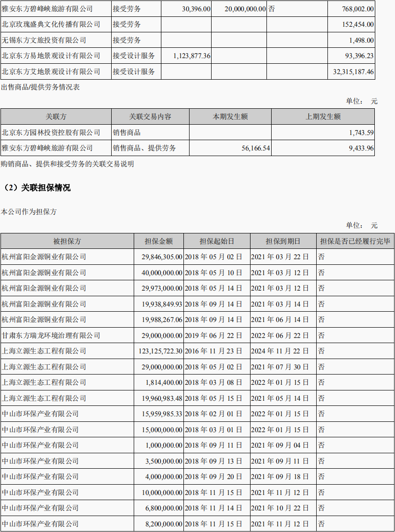Viewport: 395px width, 532px height.
Task: Click the 购销商品、提供和接受劳务的关联交易说明 line
Action: (68, 164)
